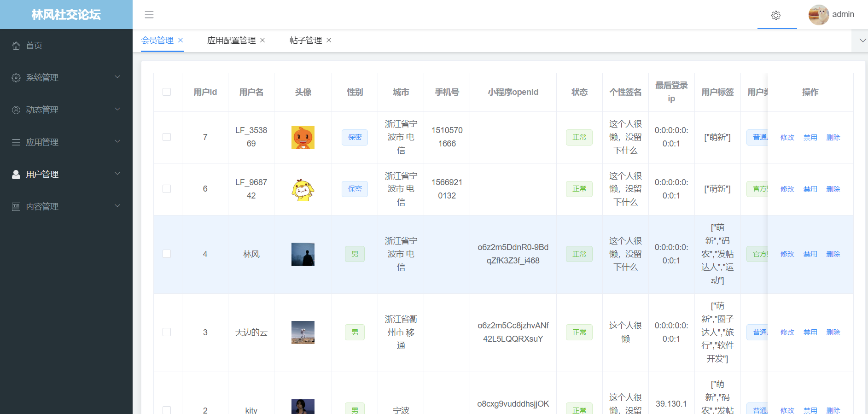Expand the 系统管理 menu arrow

(x=117, y=77)
